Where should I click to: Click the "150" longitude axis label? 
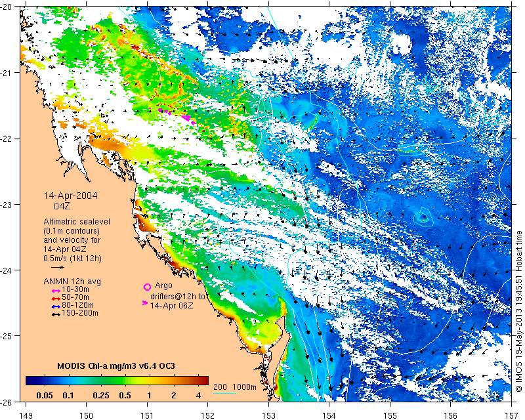click(x=87, y=415)
